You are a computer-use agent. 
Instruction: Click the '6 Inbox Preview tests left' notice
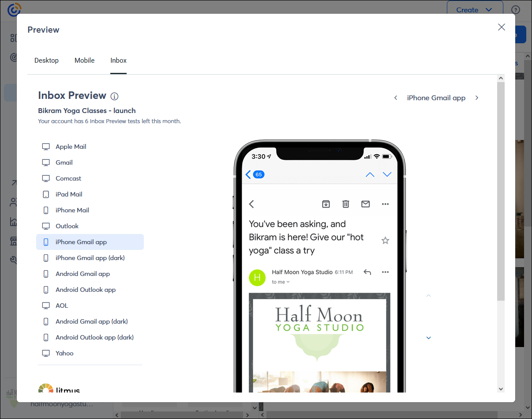pyautogui.click(x=109, y=121)
